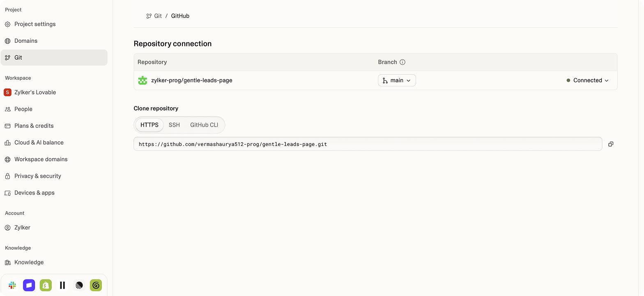Click the green spiral app icon
The height and width of the screenshot is (296, 644).
(x=96, y=285)
